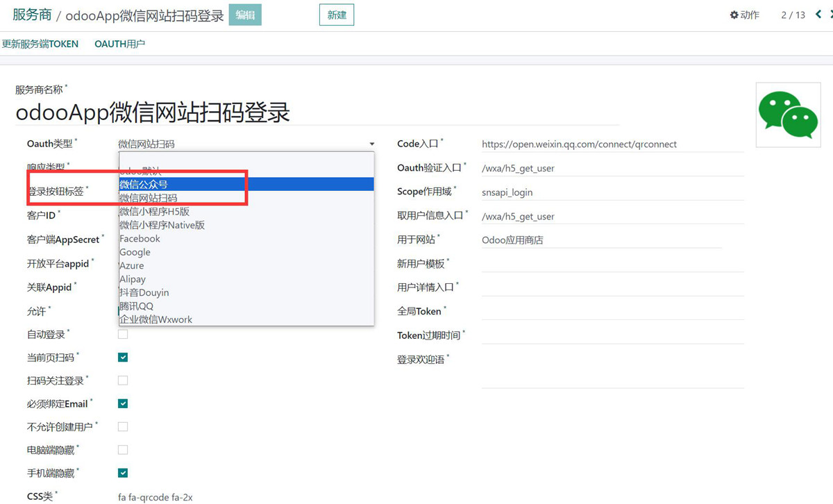
Task: Choose Facebook in the dropdown
Action: (x=246, y=238)
